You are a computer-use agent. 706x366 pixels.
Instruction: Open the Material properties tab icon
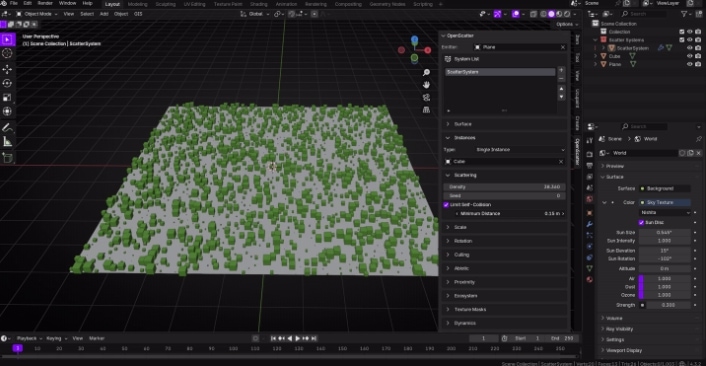tap(589, 280)
